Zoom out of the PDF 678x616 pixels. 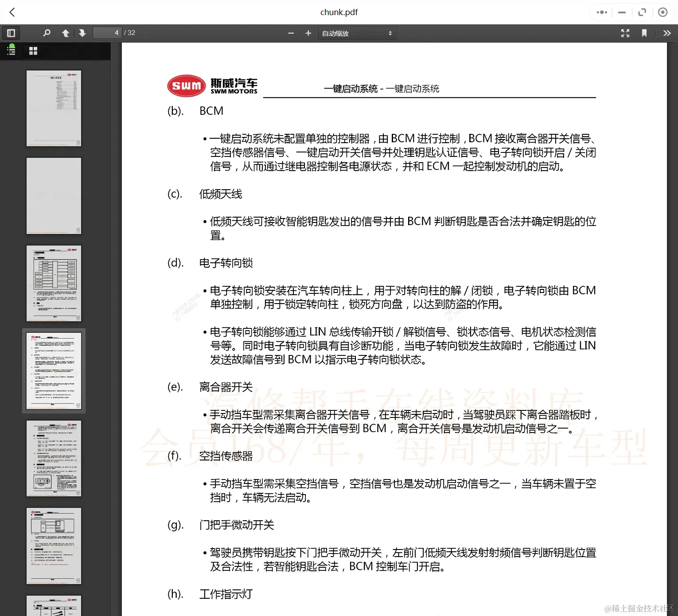coord(291,33)
